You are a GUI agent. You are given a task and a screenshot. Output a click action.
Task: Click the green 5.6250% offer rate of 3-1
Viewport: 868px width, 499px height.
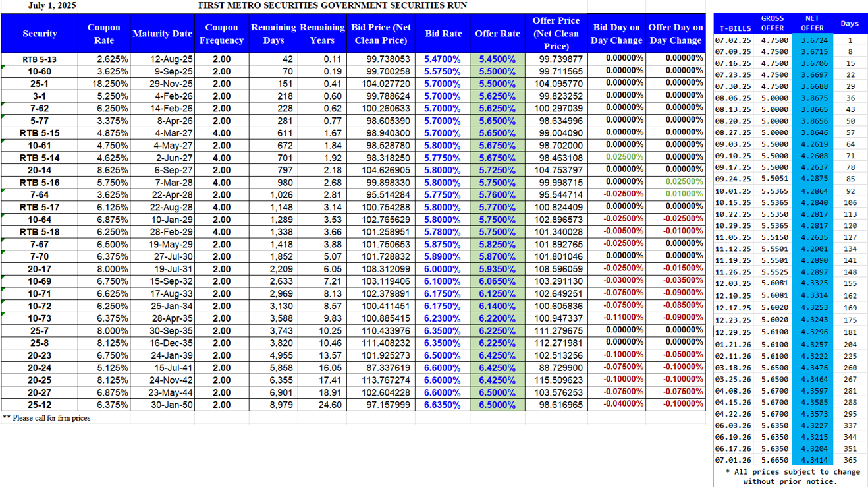pos(497,96)
